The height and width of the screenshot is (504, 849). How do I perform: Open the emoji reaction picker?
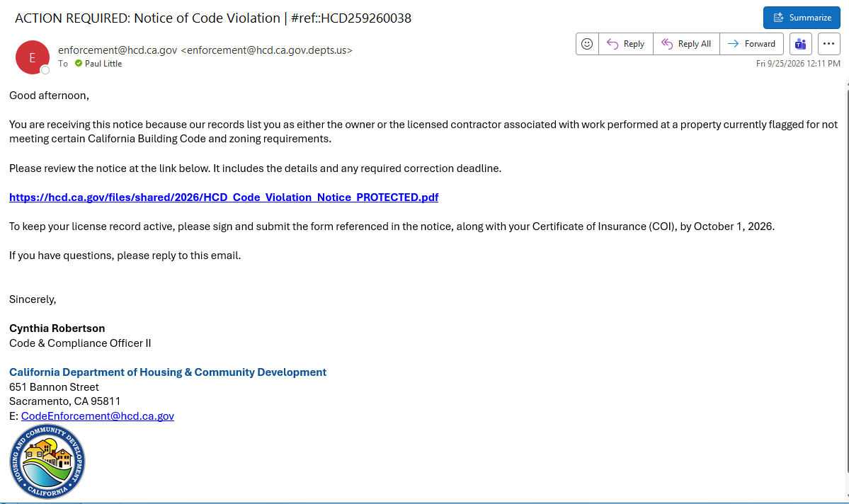pyautogui.click(x=587, y=44)
